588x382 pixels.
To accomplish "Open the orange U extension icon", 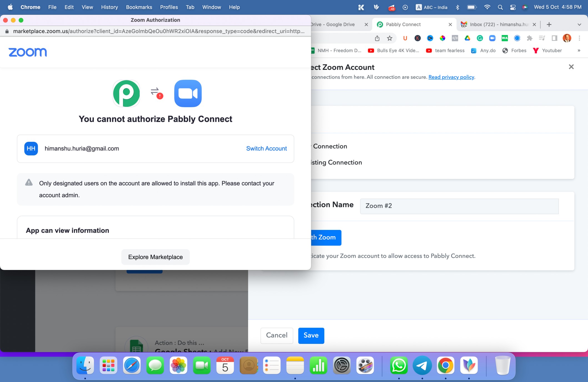I will (405, 38).
